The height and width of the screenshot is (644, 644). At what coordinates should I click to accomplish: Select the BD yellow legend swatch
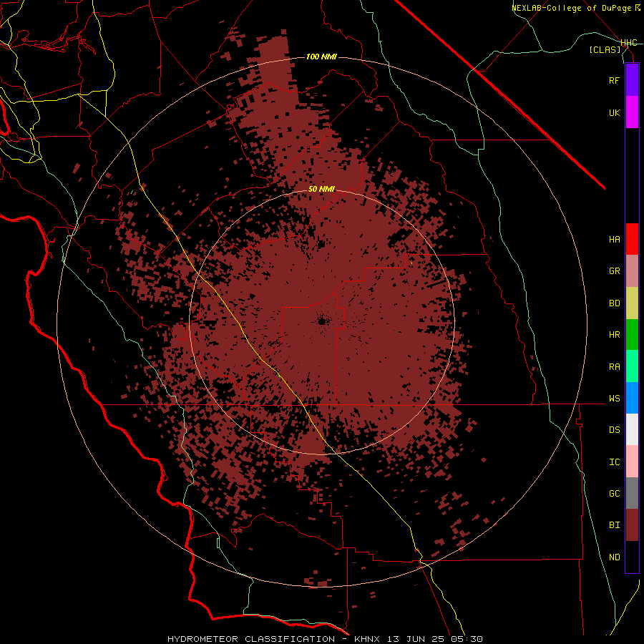pos(632,303)
